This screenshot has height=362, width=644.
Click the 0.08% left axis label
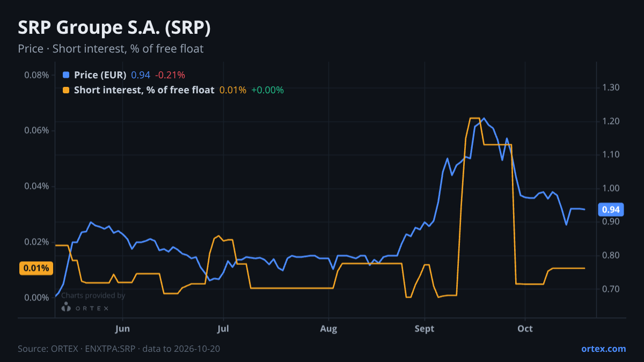coord(36,75)
